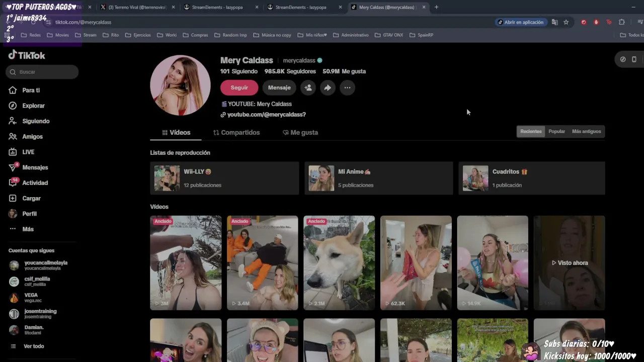
Task: Click Abrir en aplicación button
Action: click(520, 22)
